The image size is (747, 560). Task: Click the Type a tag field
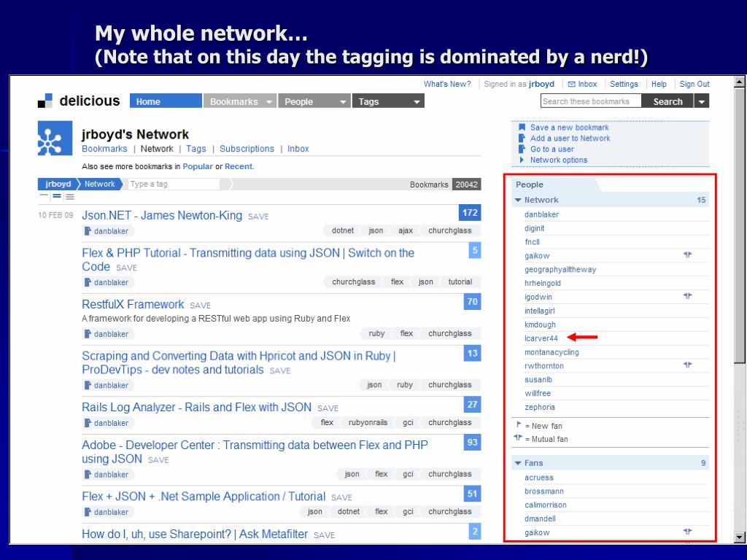(x=174, y=184)
